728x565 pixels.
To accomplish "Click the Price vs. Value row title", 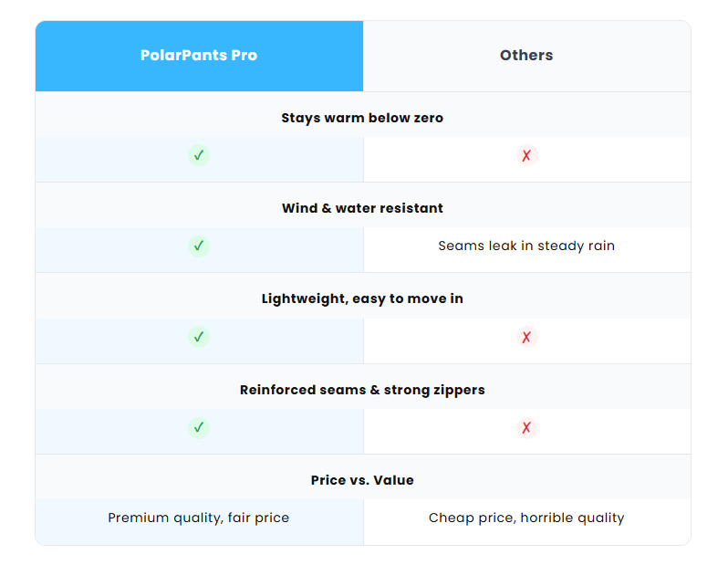I will pos(362,480).
